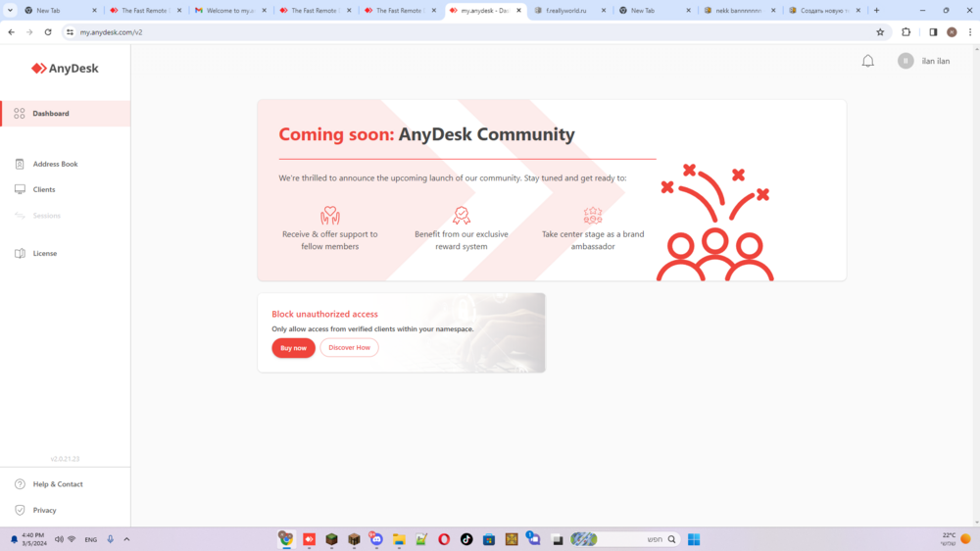
Task: Click the Buy now button
Action: tap(293, 348)
